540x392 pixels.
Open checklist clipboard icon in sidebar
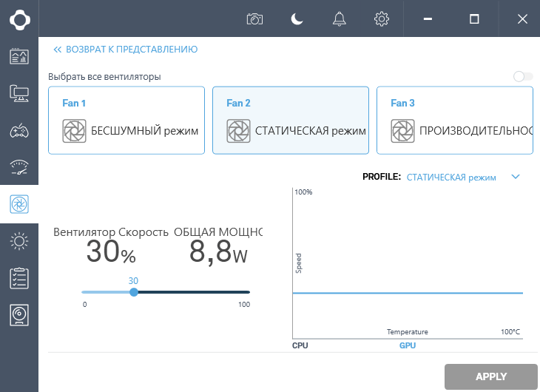pyautogui.click(x=19, y=278)
